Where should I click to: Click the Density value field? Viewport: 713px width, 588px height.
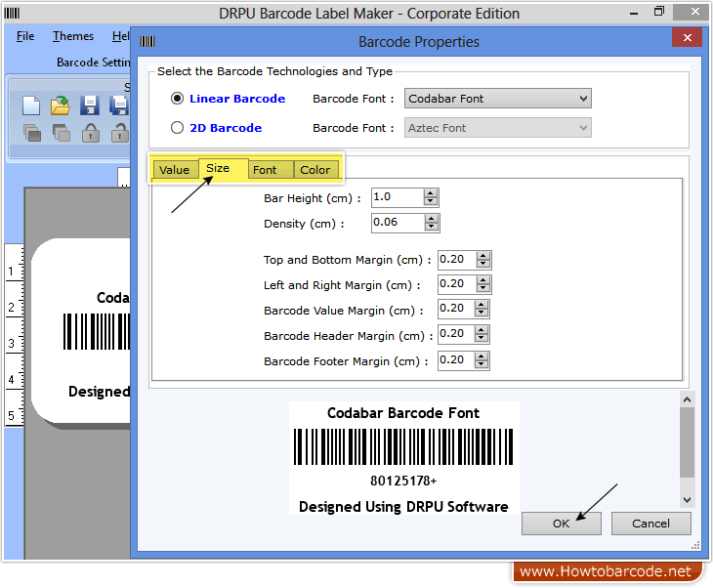point(398,223)
